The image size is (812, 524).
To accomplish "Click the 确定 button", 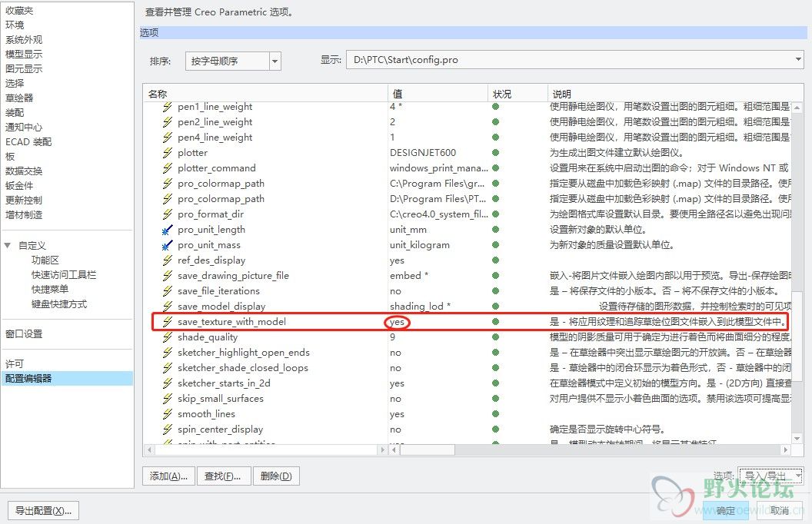I will (726, 510).
